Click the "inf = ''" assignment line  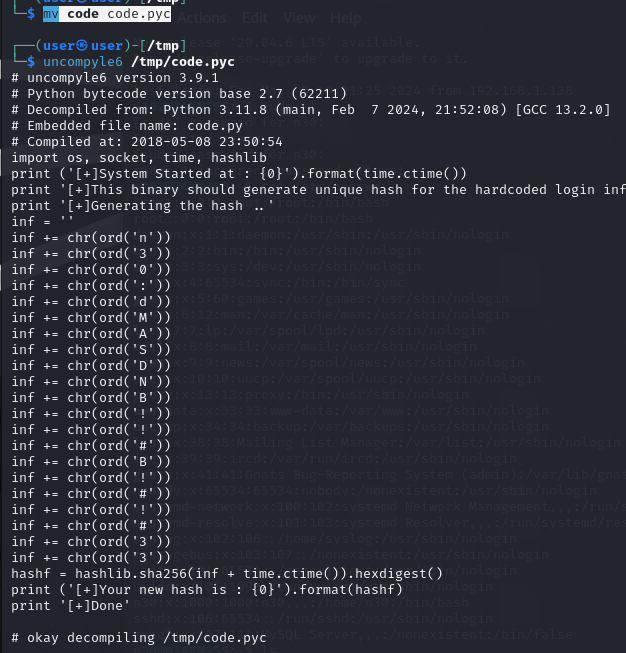coord(41,221)
